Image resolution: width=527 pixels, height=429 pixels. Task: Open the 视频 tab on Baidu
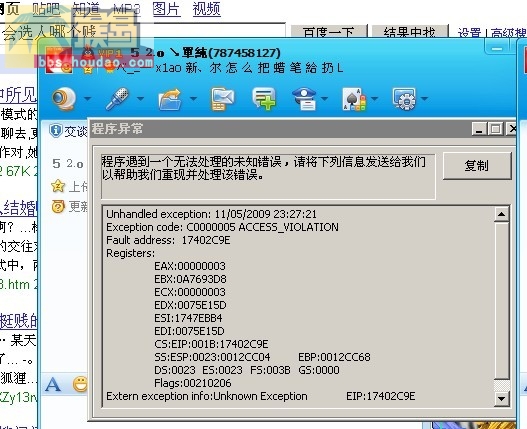tap(206, 9)
